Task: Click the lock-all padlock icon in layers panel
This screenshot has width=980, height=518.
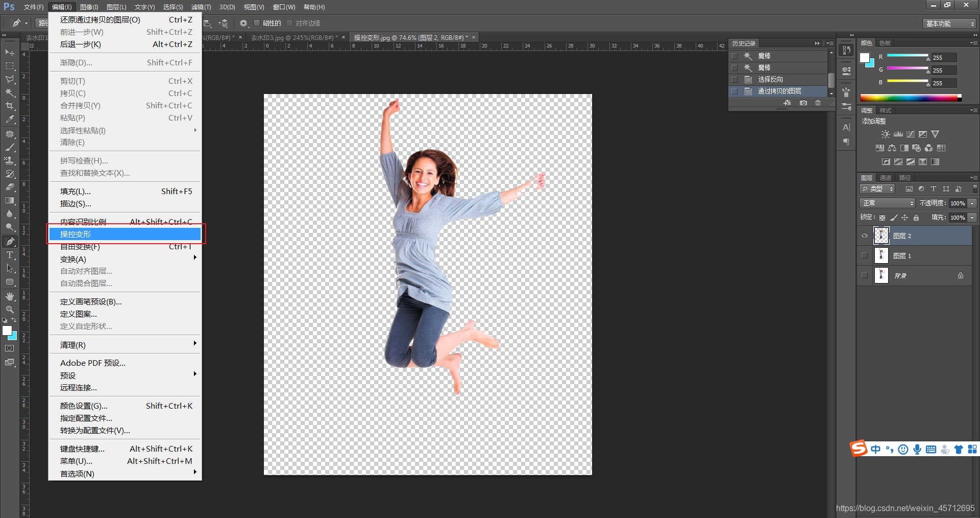Action: click(x=916, y=218)
